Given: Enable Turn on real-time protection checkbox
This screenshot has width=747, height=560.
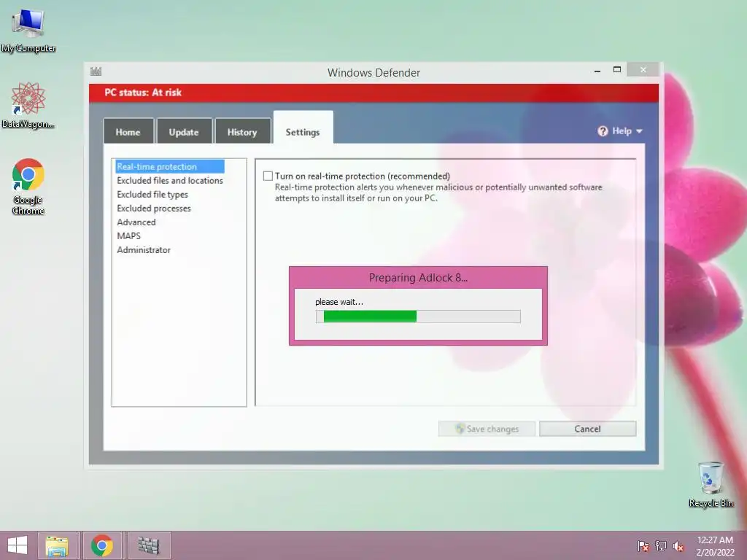Looking at the screenshot, I should point(268,176).
